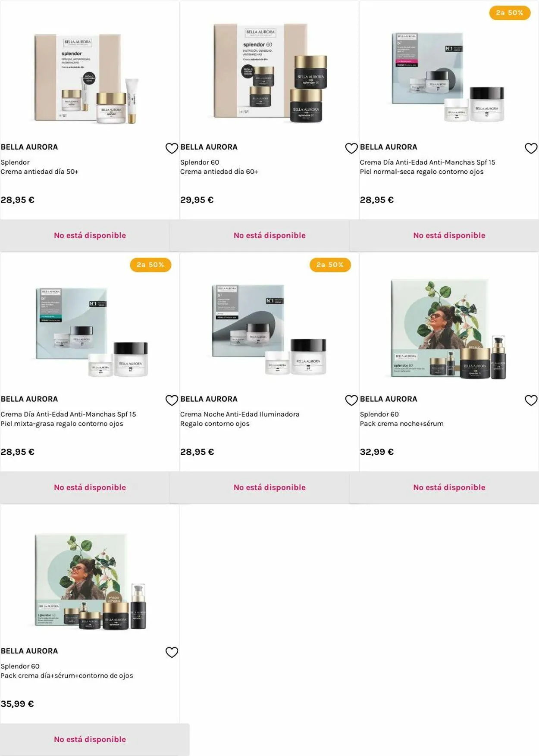Click BELLA AURORA brand above Splendor 60 Pack noche

click(x=389, y=399)
